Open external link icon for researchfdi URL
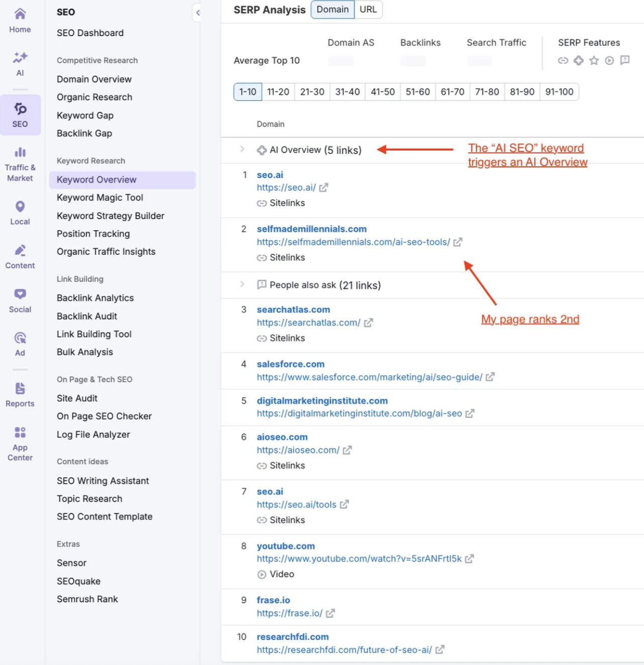This screenshot has height=665, width=644. [440, 649]
